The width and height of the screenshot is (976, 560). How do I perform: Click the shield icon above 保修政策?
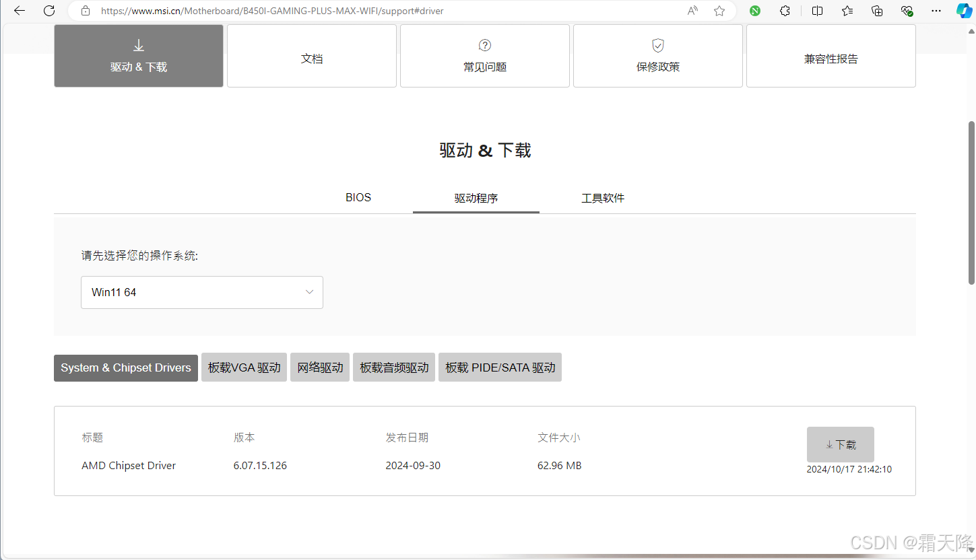pyautogui.click(x=658, y=45)
